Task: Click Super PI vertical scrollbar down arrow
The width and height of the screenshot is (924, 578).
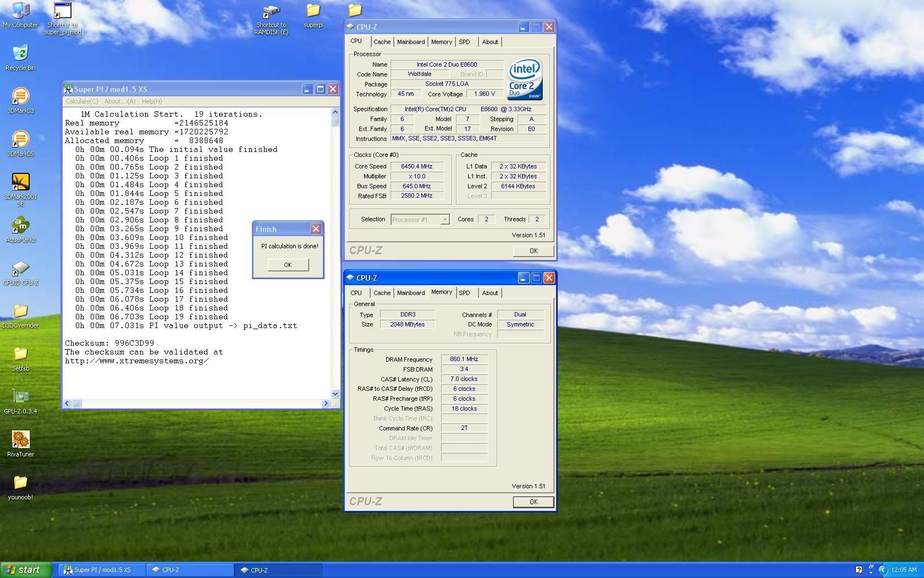Action: click(x=335, y=394)
